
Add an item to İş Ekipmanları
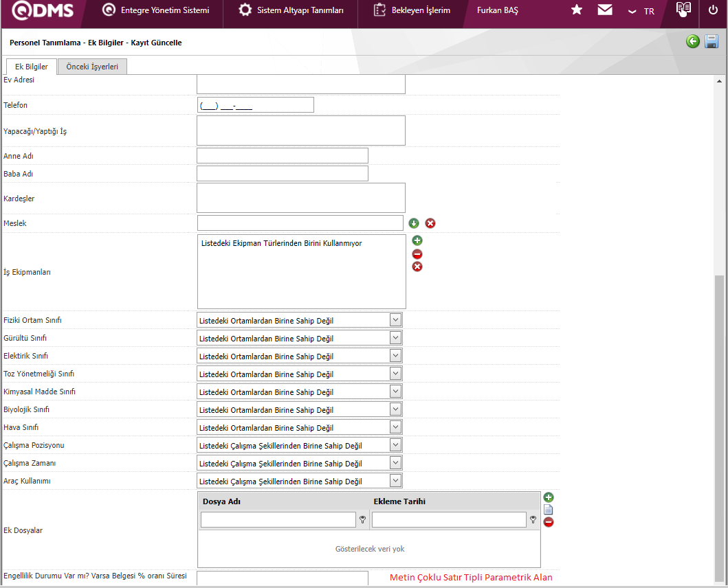(x=417, y=240)
